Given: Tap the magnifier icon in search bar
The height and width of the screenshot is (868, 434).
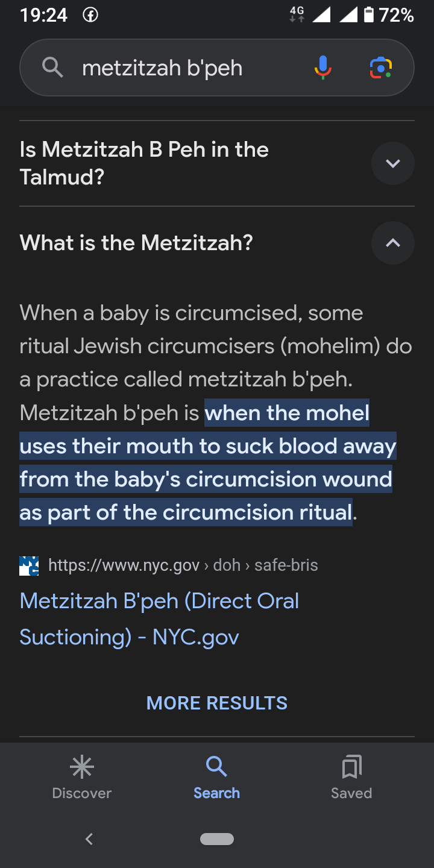Looking at the screenshot, I should coord(53,68).
